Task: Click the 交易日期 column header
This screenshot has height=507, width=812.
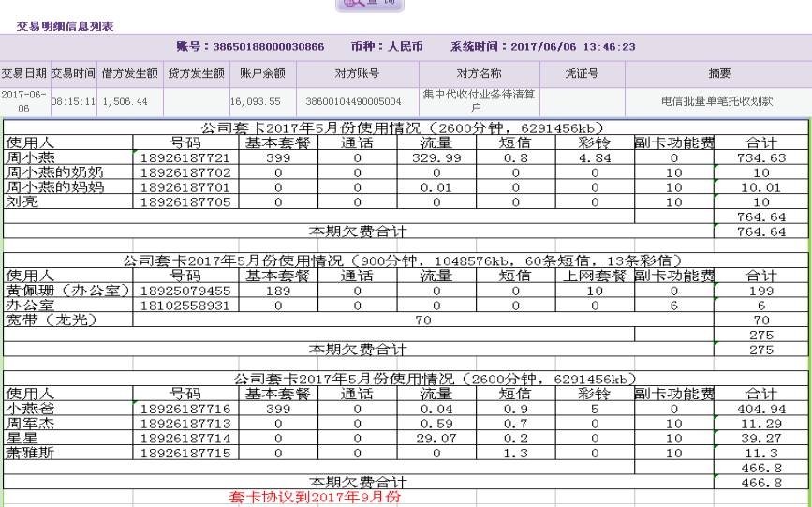Action: point(24,73)
